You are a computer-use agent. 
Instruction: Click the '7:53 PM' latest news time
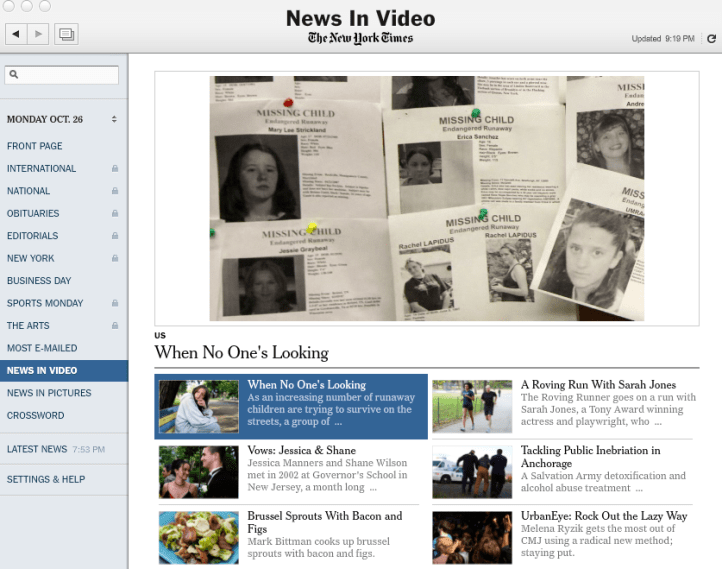tap(88, 449)
